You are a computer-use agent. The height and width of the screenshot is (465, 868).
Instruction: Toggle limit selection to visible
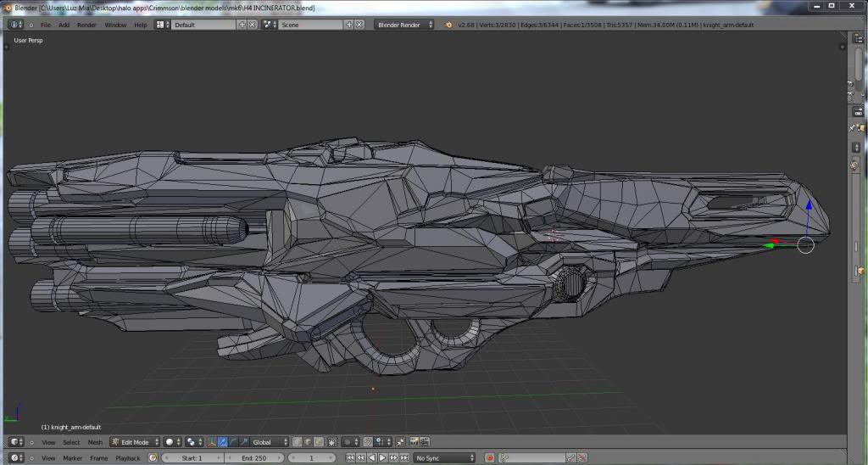(x=330, y=442)
